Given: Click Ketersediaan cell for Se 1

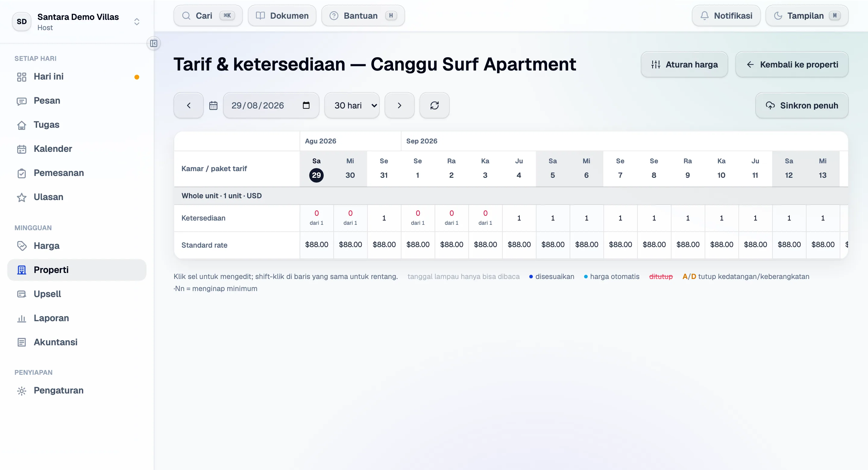Looking at the screenshot, I should (418, 218).
